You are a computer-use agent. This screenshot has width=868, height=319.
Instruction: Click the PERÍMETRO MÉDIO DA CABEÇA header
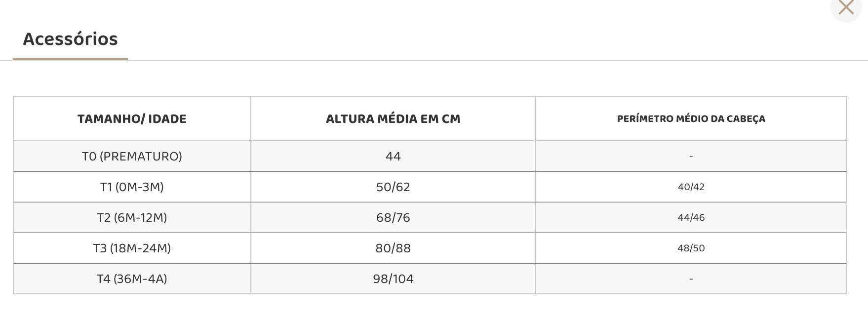(691, 119)
